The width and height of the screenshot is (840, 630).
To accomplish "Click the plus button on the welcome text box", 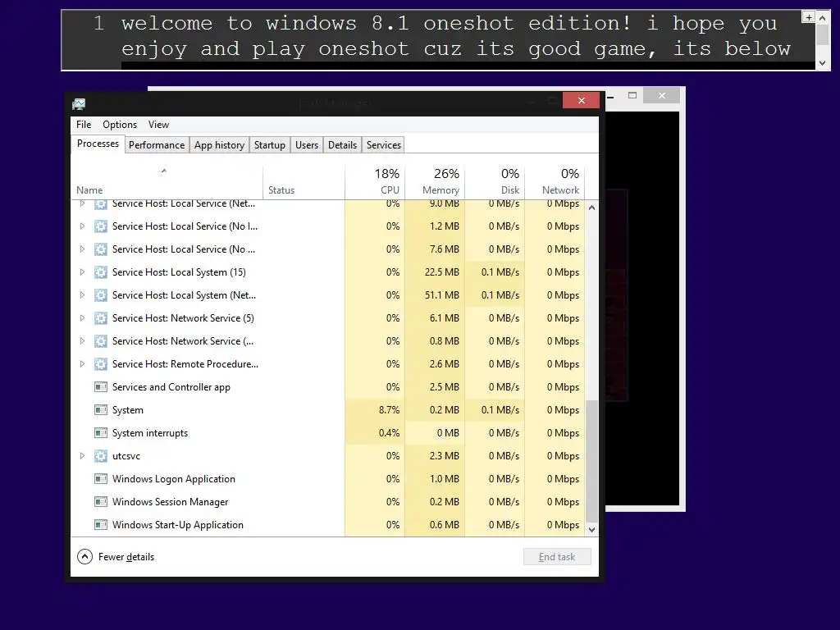I will click(808, 17).
